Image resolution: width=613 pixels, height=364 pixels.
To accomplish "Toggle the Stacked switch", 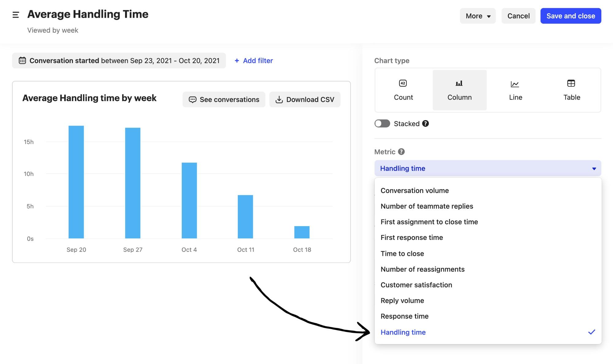I will [x=382, y=123].
